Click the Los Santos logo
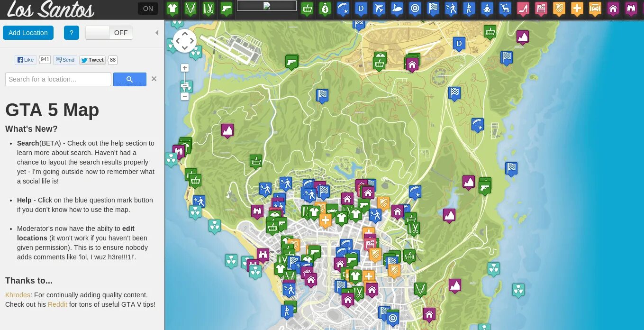This screenshot has height=330, width=644. pos(51,9)
